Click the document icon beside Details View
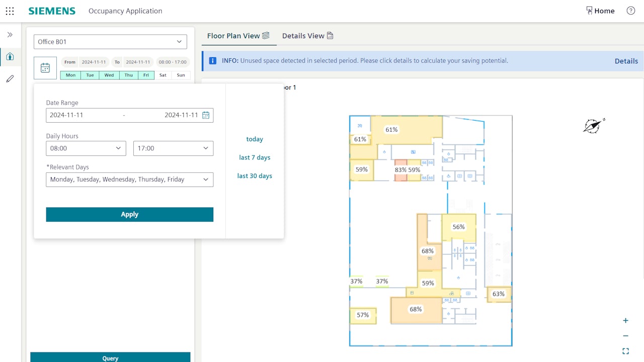Image resolution: width=644 pixels, height=362 pixels. [x=330, y=35]
